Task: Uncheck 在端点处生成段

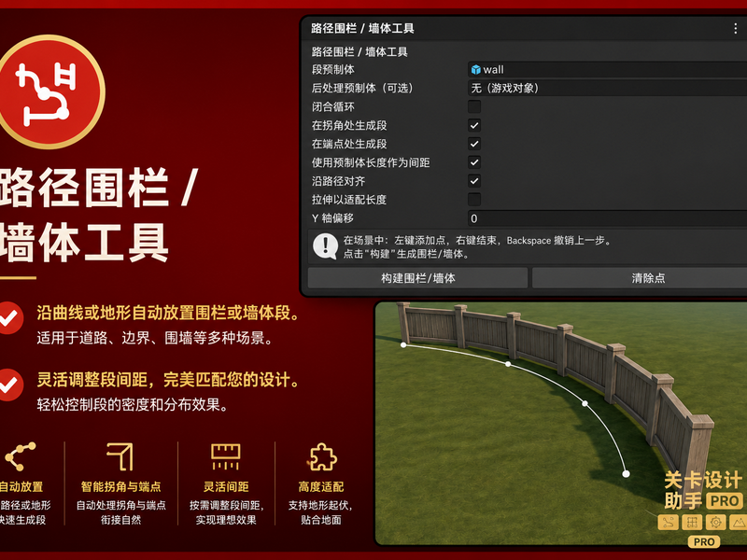Action: coord(474,144)
